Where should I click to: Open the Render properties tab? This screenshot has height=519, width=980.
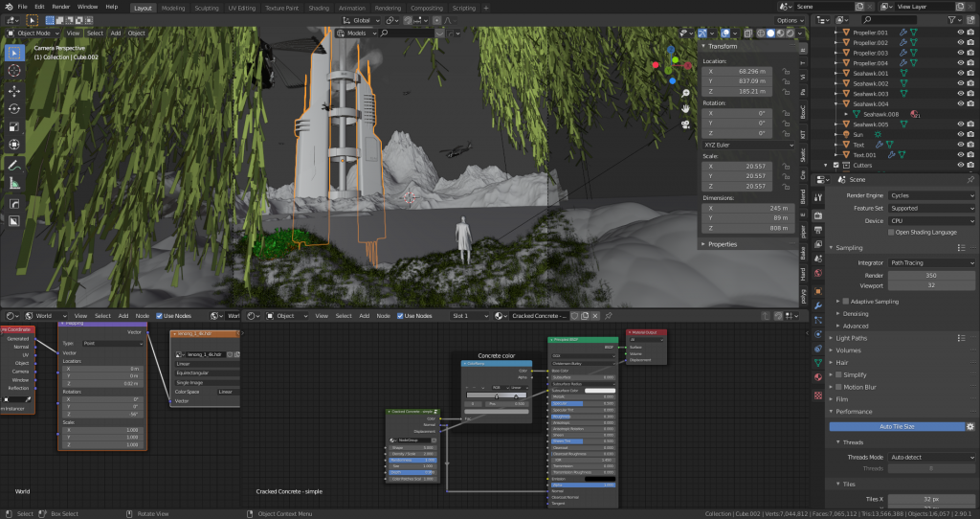(818, 215)
